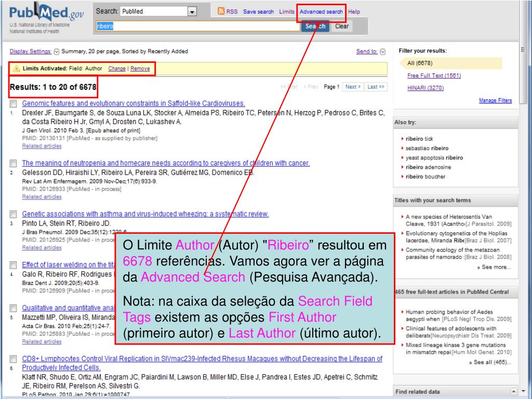This screenshot has width=532, height=399.
Task: Click the scrollbar down arrow
Action: (523, 391)
